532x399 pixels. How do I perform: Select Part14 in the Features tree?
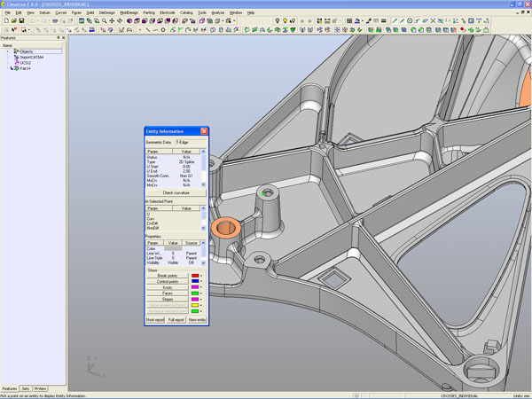click(25, 68)
